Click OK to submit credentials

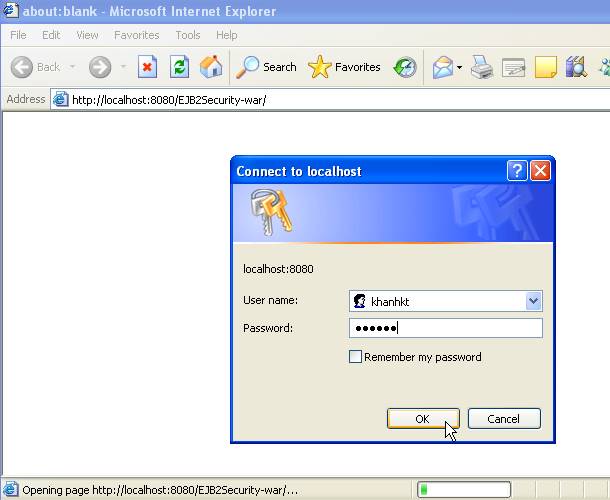click(423, 419)
